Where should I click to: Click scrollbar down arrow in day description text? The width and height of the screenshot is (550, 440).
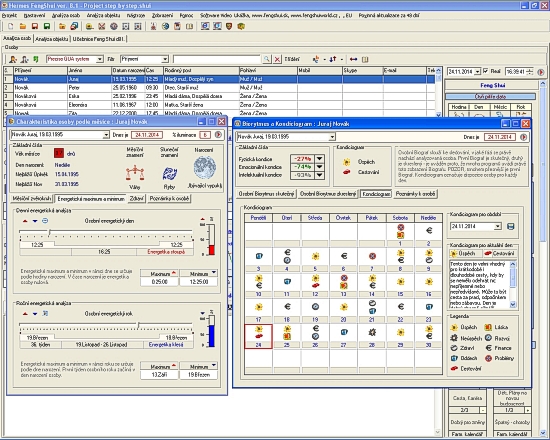tap(513, 305)
